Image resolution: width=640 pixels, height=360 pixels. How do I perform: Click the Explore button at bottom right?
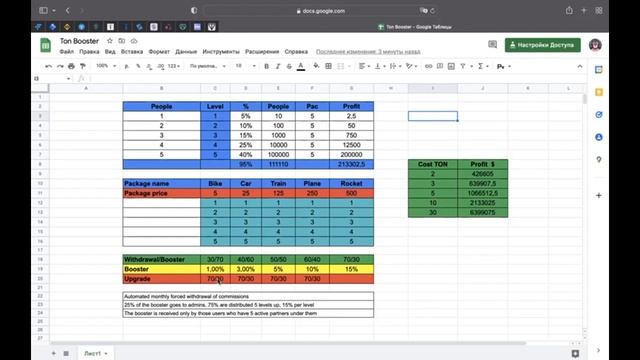[575, 353]
